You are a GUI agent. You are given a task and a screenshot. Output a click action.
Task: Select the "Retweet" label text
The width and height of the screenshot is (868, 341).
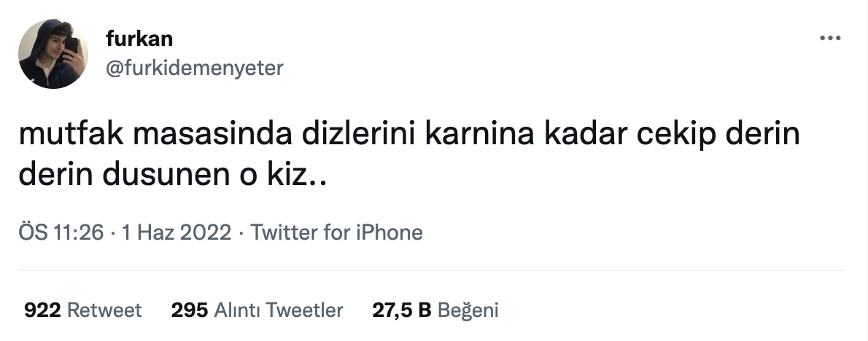tap(104, 310)
